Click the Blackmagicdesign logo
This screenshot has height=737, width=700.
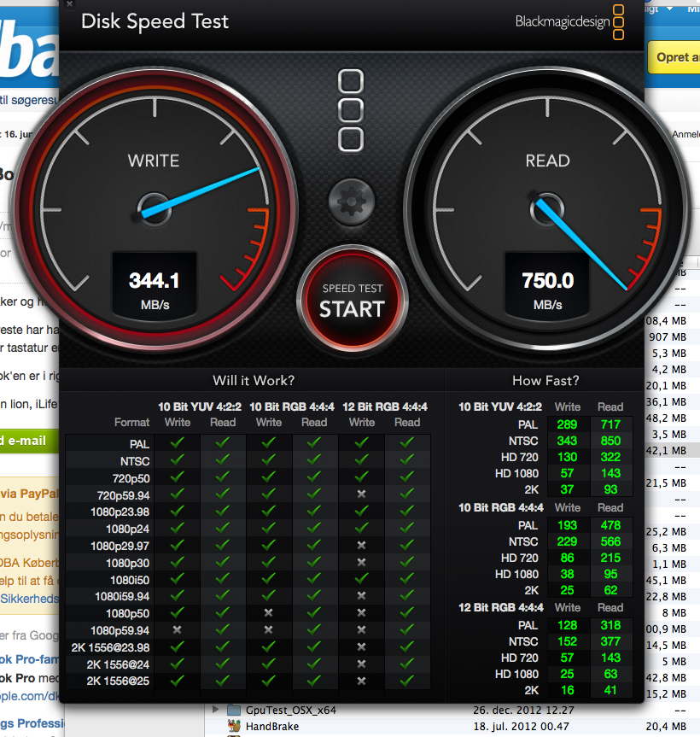click(569, 21)
